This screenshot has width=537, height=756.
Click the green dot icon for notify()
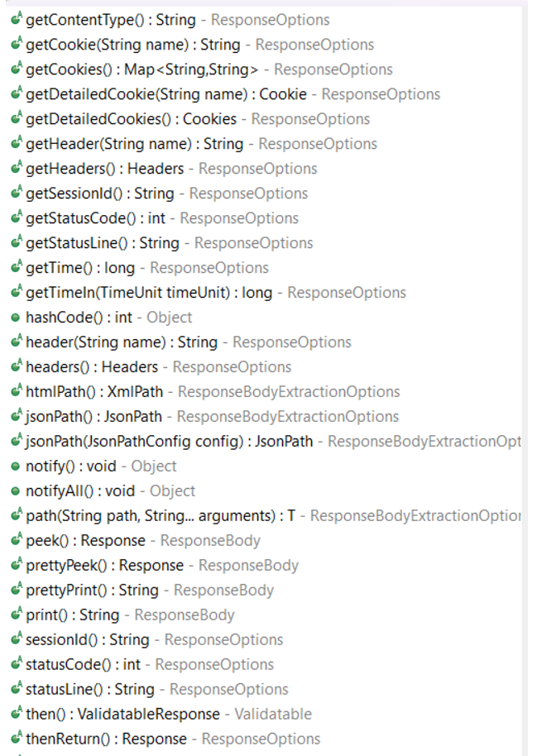coord(16,467)
